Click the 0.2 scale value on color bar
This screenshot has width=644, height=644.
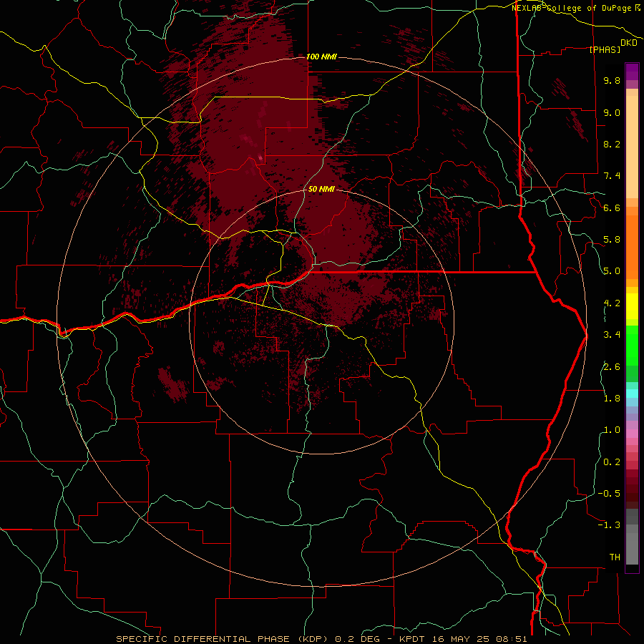coord(612,462)
